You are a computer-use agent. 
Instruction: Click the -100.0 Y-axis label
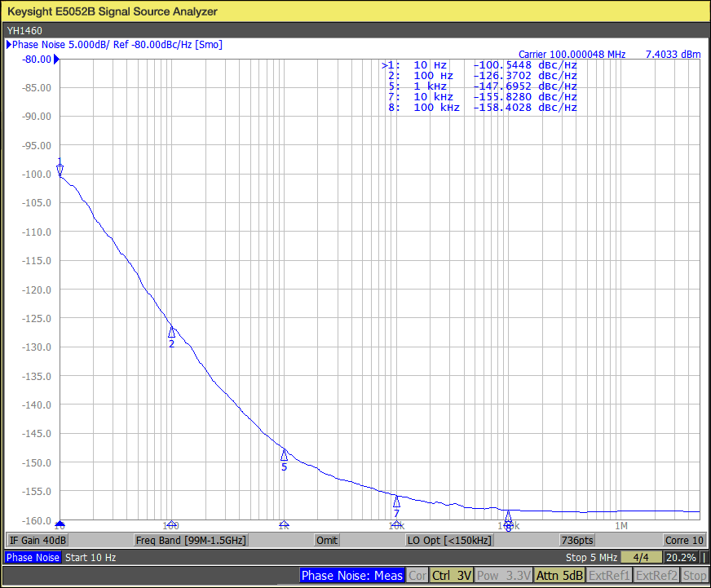tap(37, 175)
